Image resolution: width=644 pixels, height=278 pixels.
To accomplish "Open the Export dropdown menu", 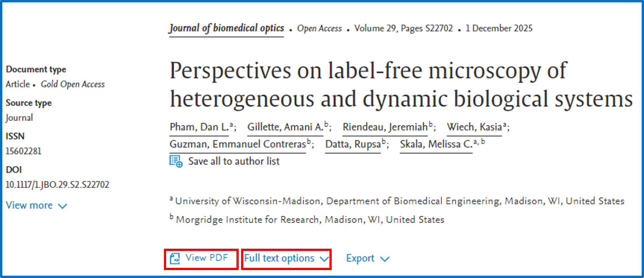I will (x=368, y=259).
